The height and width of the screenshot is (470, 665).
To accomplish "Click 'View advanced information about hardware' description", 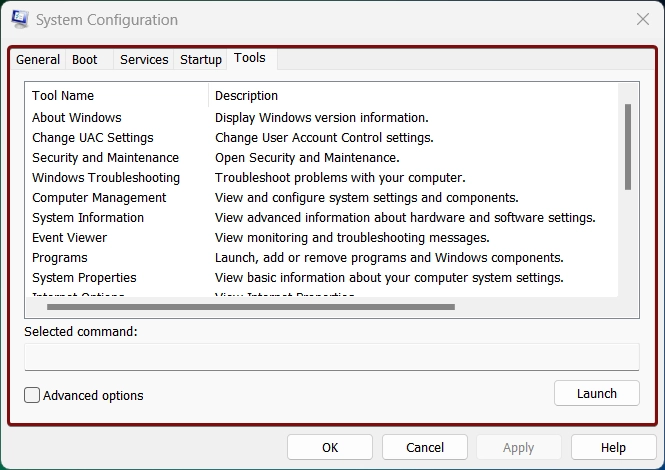I will point(405,217).
